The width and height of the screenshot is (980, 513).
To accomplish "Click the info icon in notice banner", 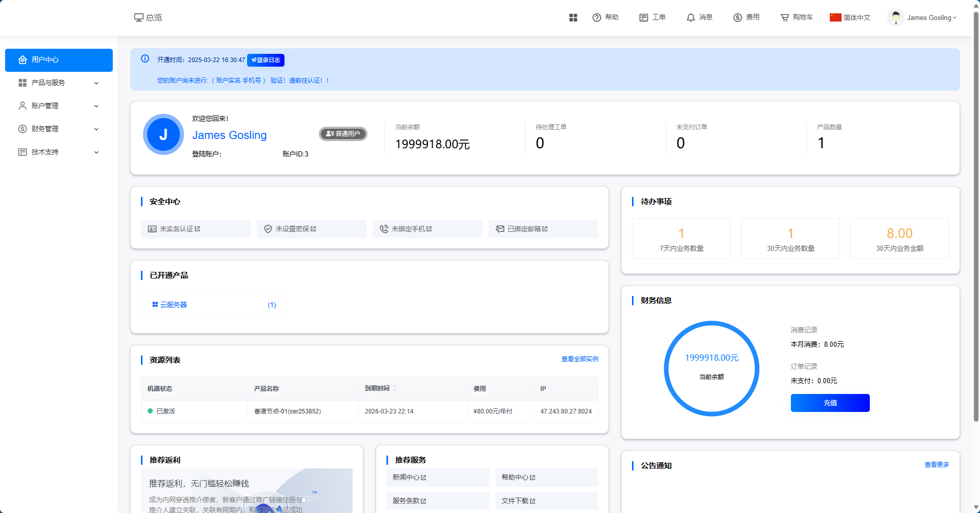I will 145,58.
